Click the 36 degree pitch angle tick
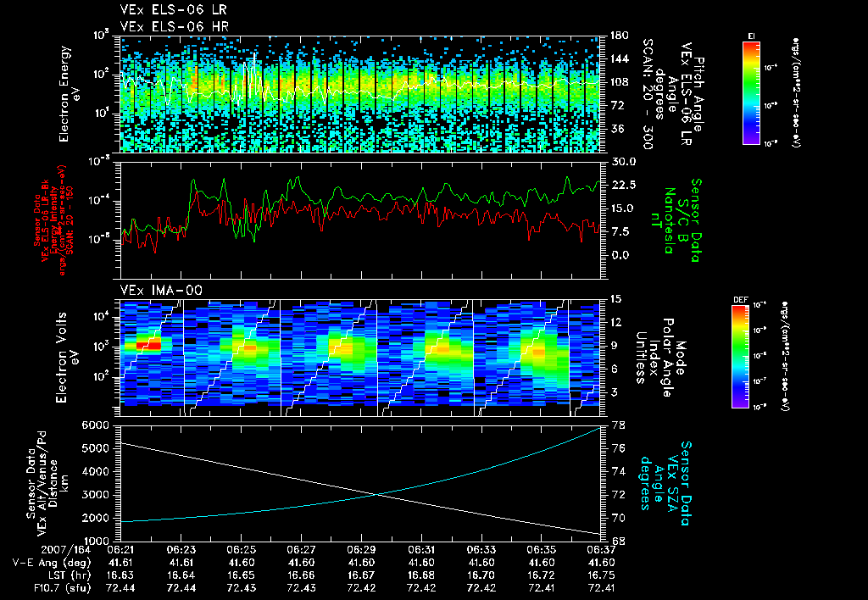The width and height of the screenshot is (868, 600). click(x=616, y=129)
